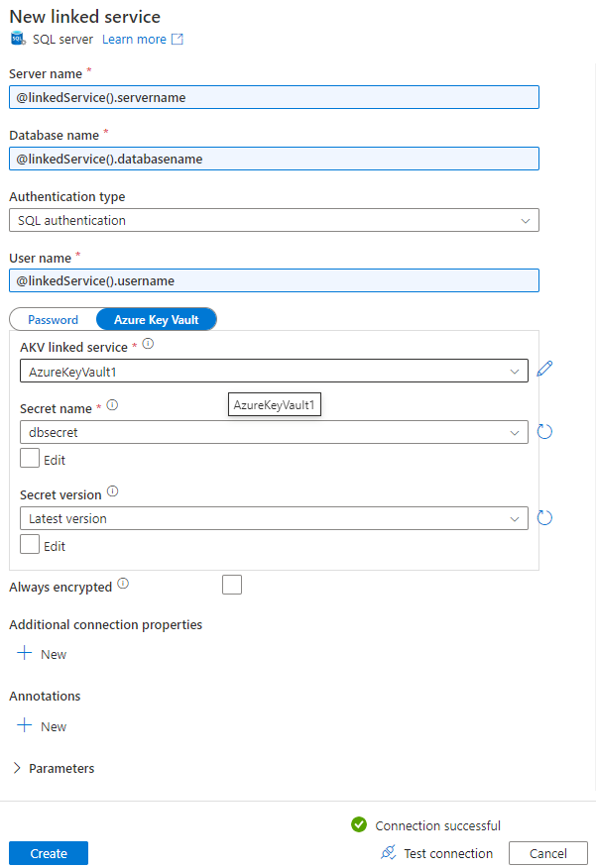This screenshot has height=868, width=596.
Task: Enable Edit under Secret version
Action: point(28,544)
